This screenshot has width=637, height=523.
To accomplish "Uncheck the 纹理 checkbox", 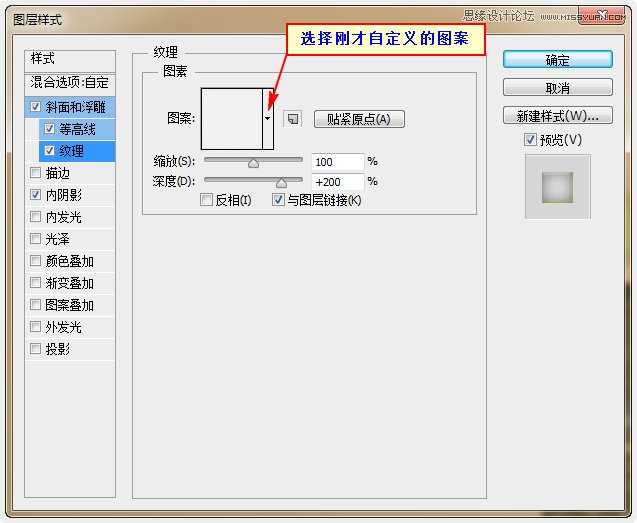I will click(49, 151).
